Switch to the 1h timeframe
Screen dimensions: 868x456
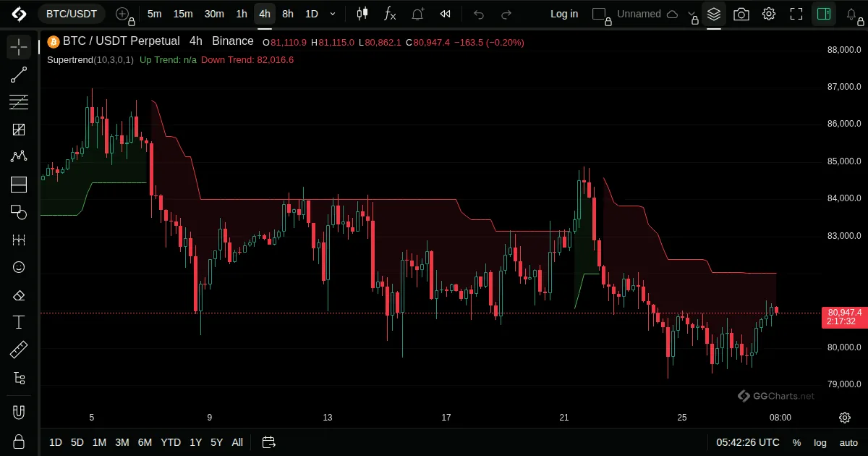(x=242, y=14)
